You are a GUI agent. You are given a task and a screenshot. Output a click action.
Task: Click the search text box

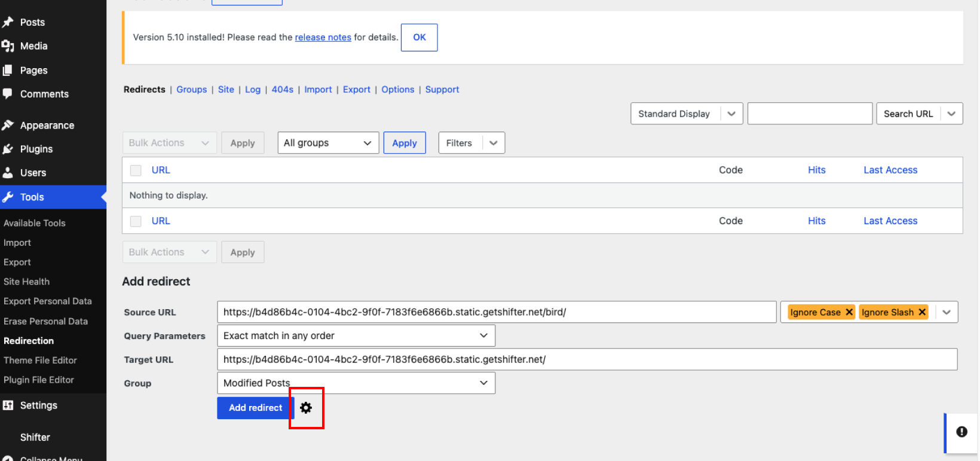(810, 114)
